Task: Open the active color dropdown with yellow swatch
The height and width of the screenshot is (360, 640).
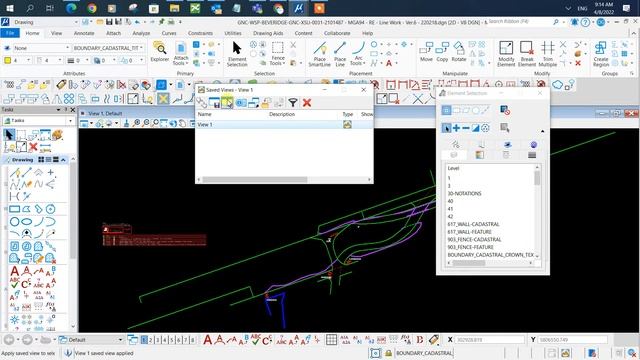Action: (x=18, y=60)
